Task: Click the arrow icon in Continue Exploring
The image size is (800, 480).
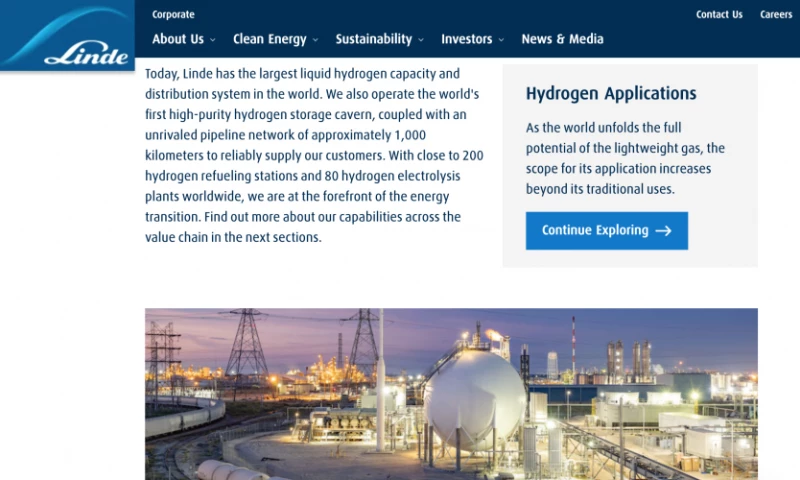Action: click(x=663, y=231)
